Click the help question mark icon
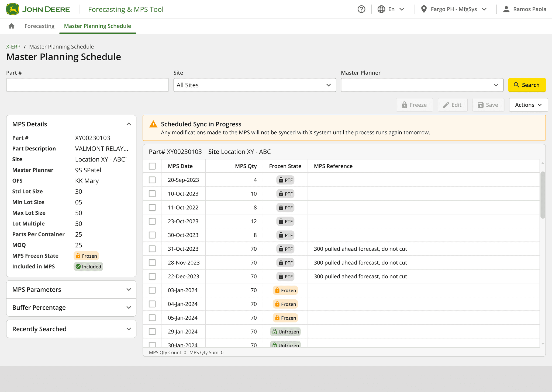The height and width of the screenshot is (392, 552). click(x=361, y=9)
